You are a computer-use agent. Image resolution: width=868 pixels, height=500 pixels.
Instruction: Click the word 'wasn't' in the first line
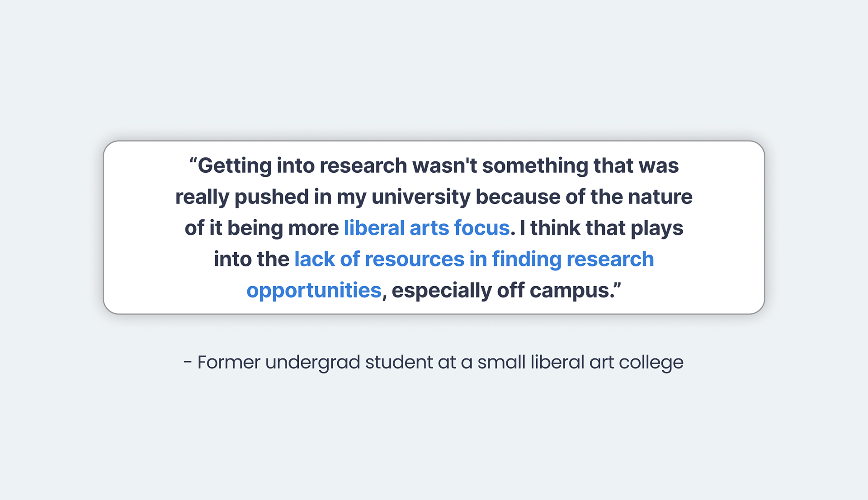click(x=445, y=165)
